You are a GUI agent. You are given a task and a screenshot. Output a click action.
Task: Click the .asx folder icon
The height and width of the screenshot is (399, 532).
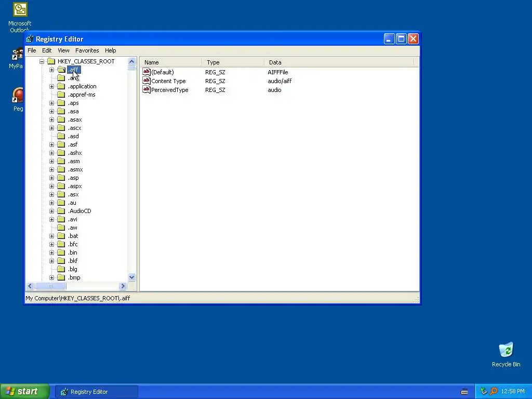point(61,194)
